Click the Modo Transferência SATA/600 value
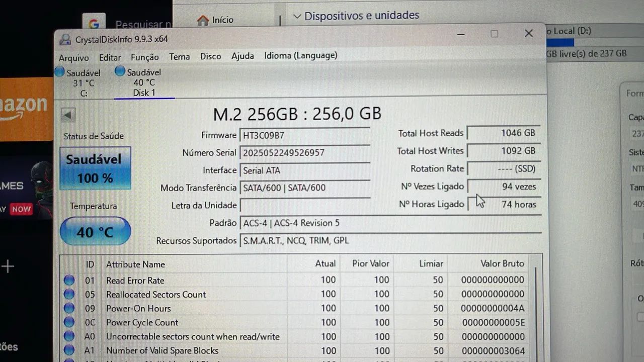The width and height of the screenshot is (644, 362). coord(305,188)
